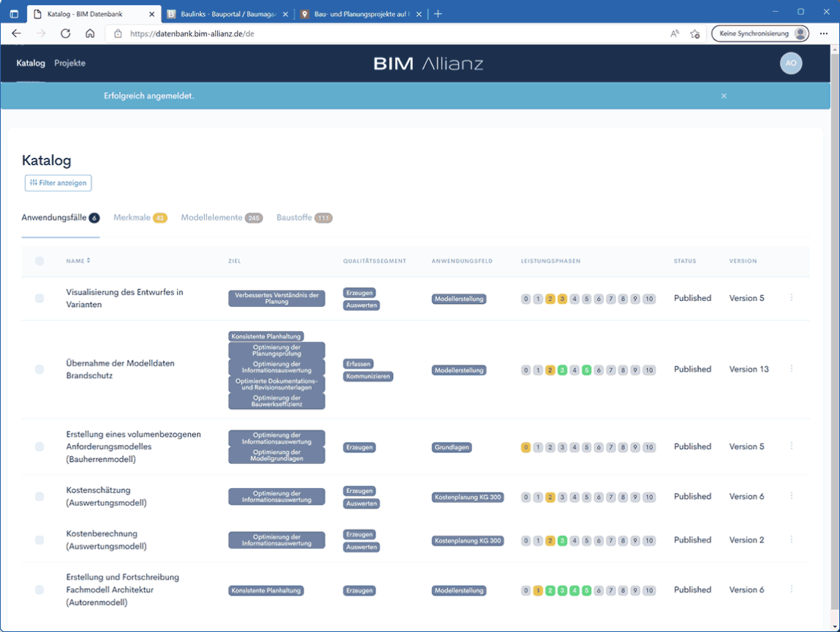Open row options for Visualisierung des Entwurfes
Image resolution: width=840 pixels, height=632 pixels.
coord(792,298)
